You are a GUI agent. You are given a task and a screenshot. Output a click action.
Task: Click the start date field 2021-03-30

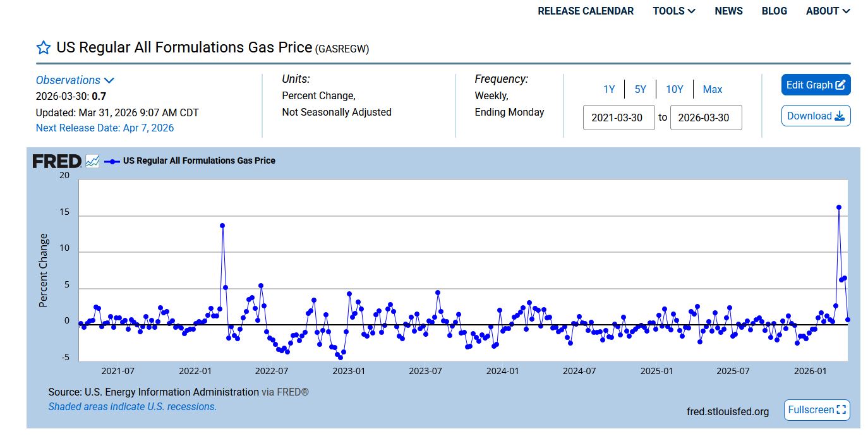click(x=618, y=118)
